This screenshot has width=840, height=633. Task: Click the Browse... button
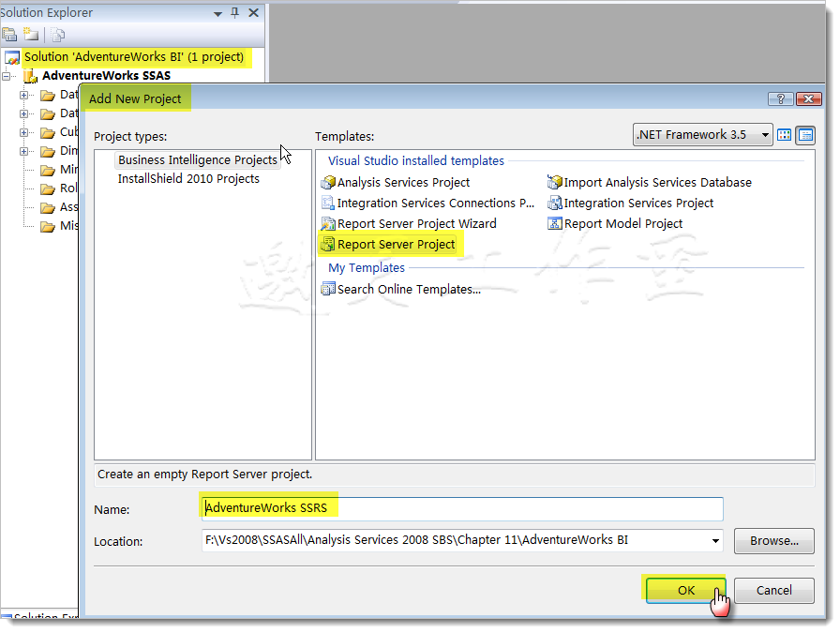click(x=774, y=541)
